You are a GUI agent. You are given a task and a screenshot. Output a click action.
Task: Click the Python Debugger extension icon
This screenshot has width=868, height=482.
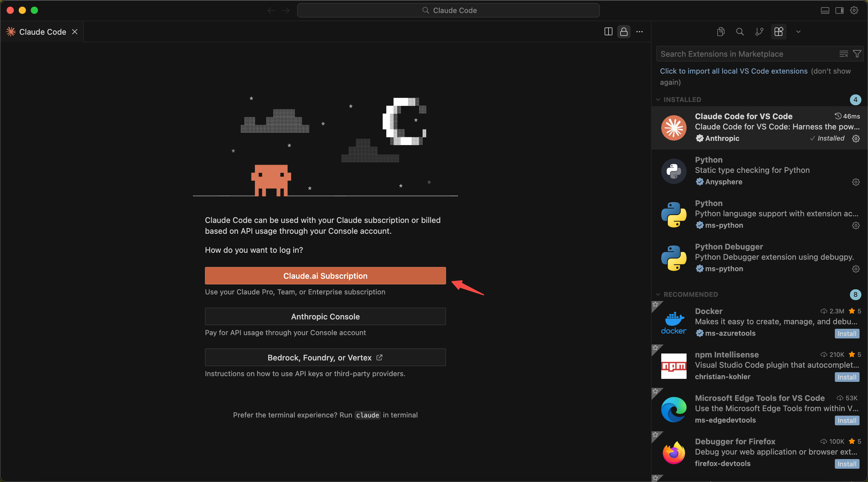click(x=674, y=258)
